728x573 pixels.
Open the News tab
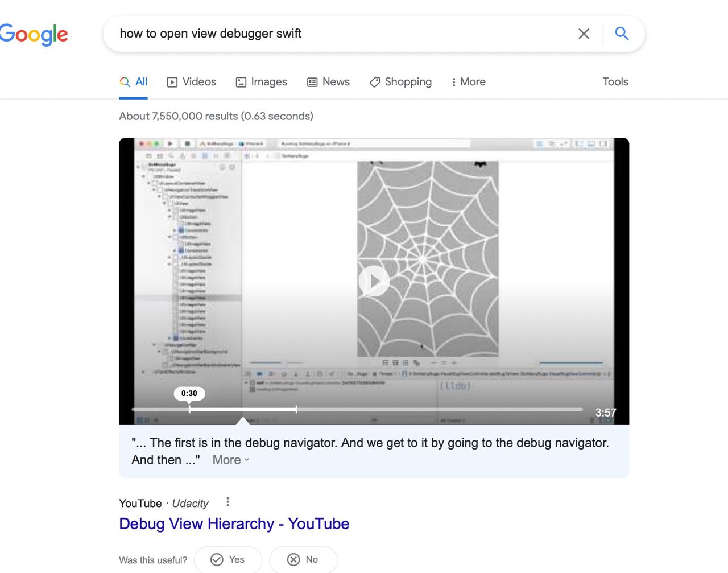tap(328, 82)
